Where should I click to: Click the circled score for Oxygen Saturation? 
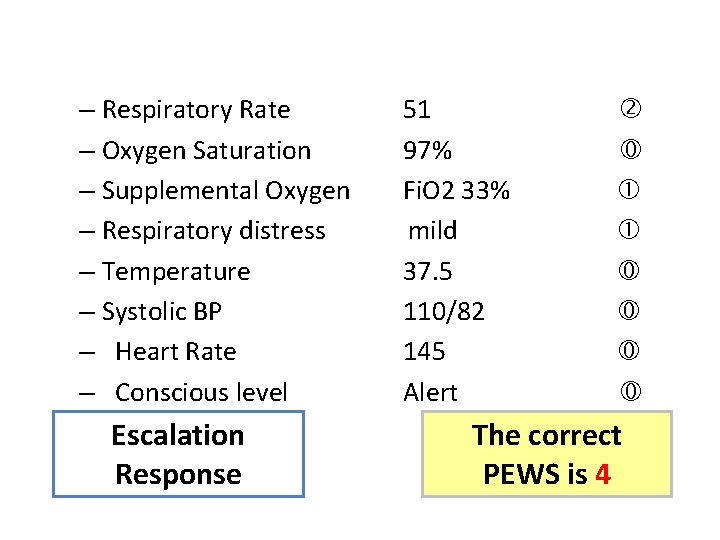[x=632, y=150]
